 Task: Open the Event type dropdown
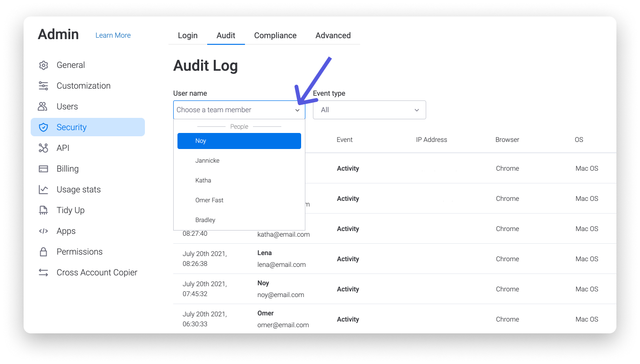[x=370, y=110]
